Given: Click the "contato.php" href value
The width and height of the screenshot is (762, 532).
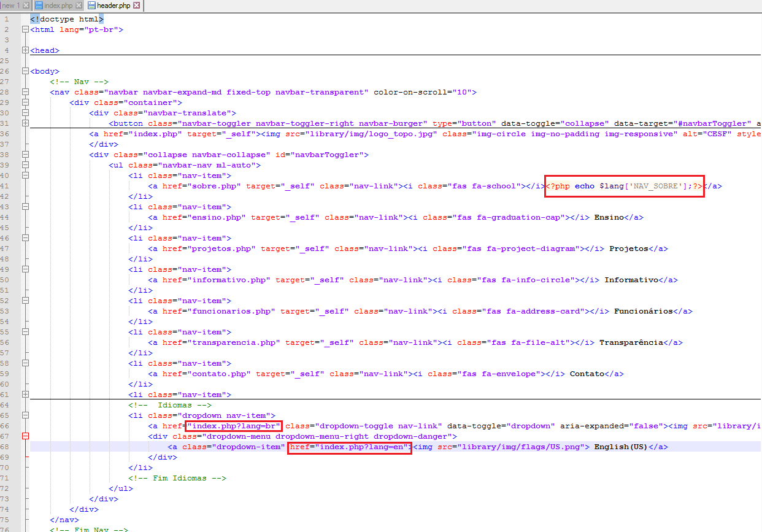Looking at the screenshot, I should pyautogui.click(x=219, y=374).
